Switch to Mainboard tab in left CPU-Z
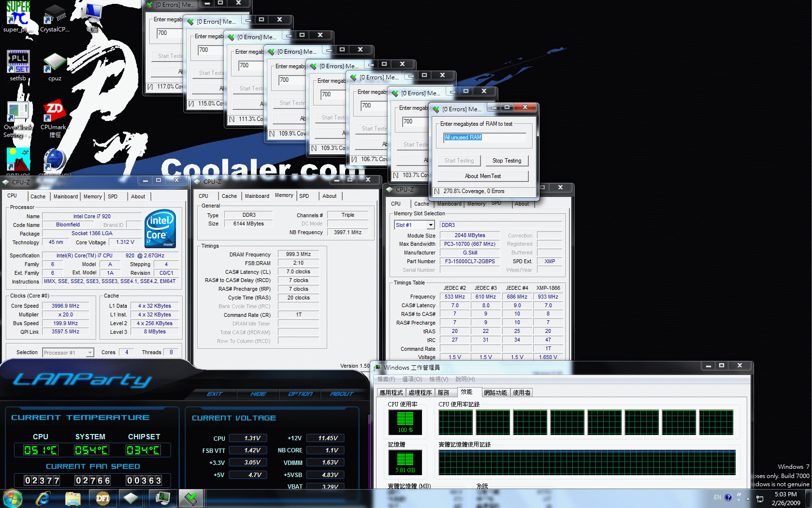 (65, 196)
